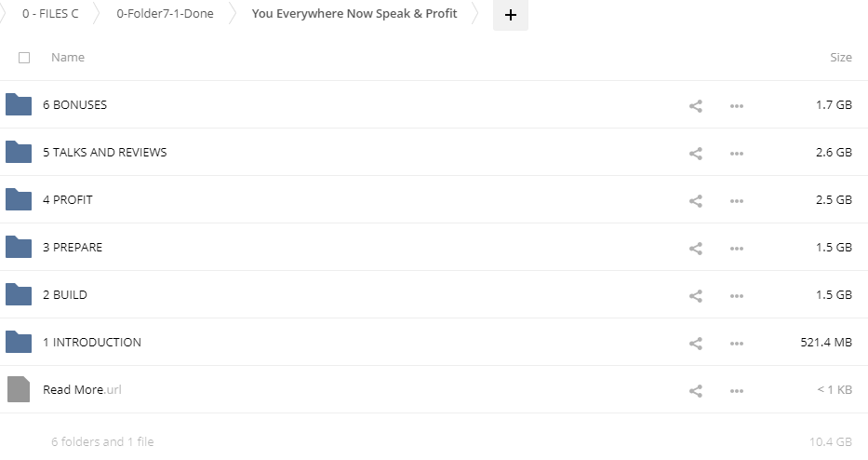This screenshot has width=868, height=460.
Task: Open the 5 TALKS AND REVIEWS folder
Action: point(105,153)
